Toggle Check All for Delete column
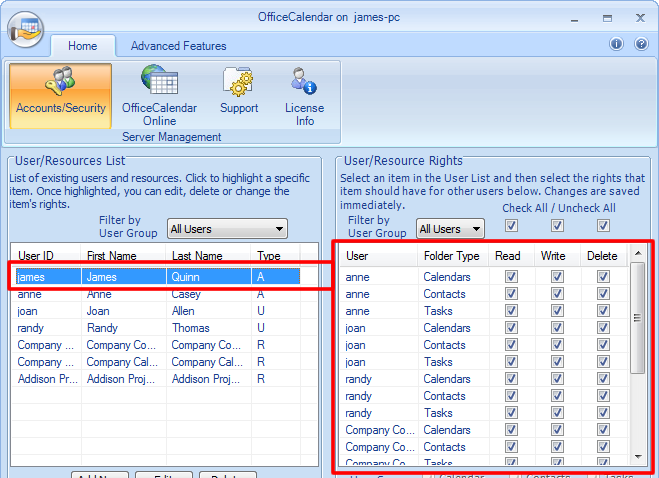 (x=603, y=226)
